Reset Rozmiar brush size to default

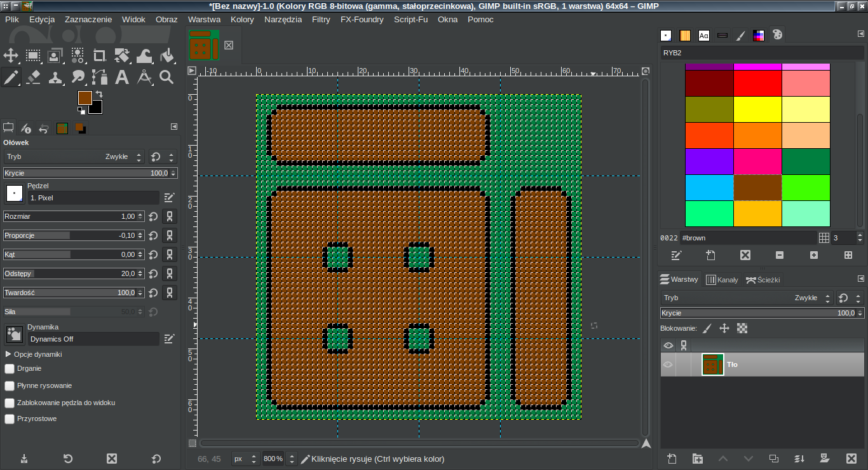pos(153,216)
